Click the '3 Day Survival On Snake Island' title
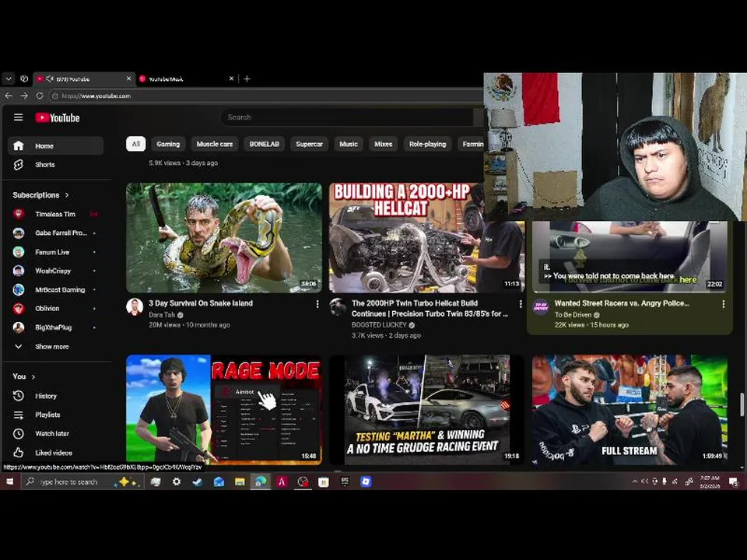The image size is (747, 560). click(x=201, y=303)
